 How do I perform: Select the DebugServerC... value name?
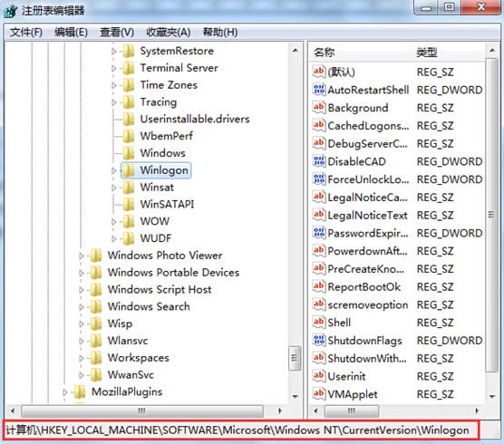coord(367,143)
